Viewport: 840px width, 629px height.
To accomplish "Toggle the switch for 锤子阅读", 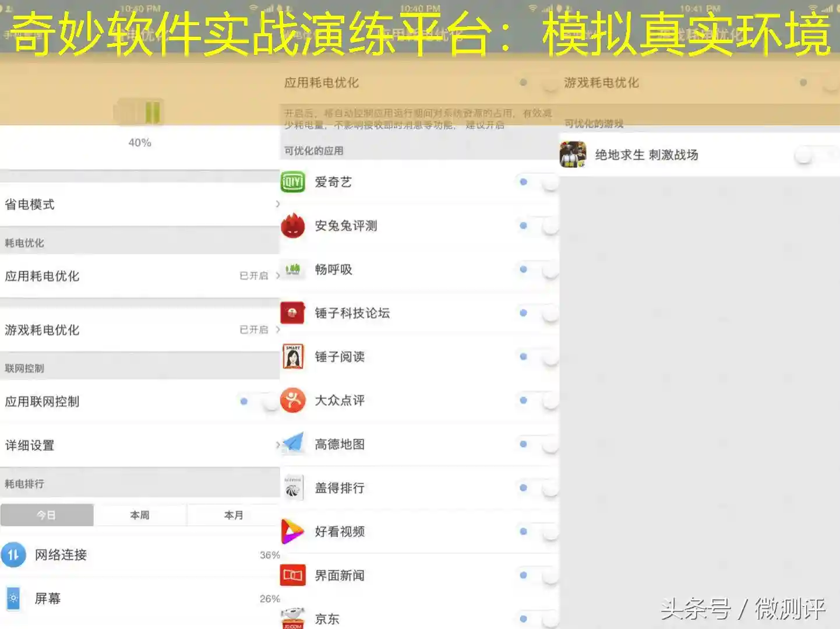I will 539,357.
